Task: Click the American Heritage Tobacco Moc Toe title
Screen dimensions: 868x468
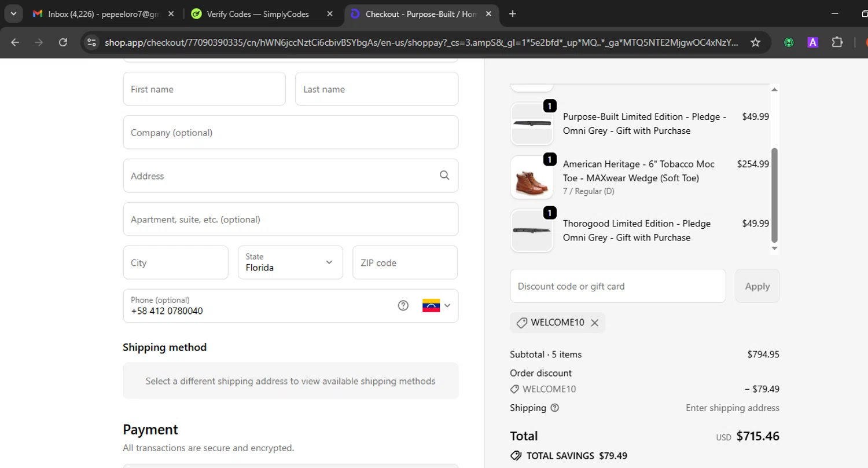Action: [x=639, y=171]
